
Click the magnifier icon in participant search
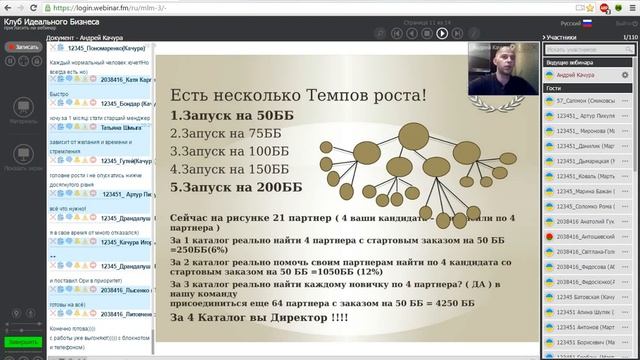tap(629, 50)
